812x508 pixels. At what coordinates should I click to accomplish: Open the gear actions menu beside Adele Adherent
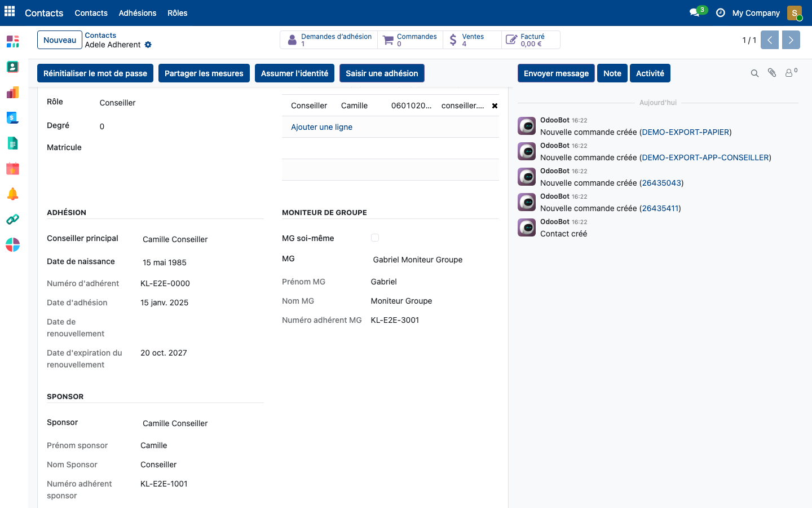pyautogui.click(x=148, y=45)
